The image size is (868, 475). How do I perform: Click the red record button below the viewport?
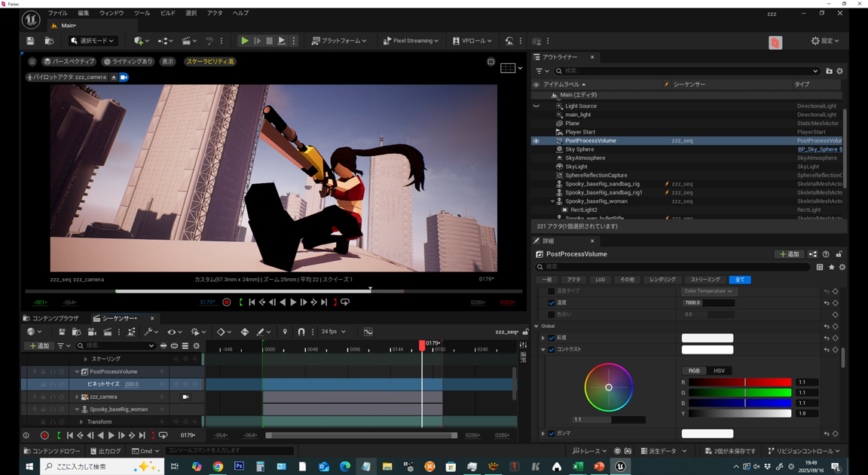click(x=227, y=302)
